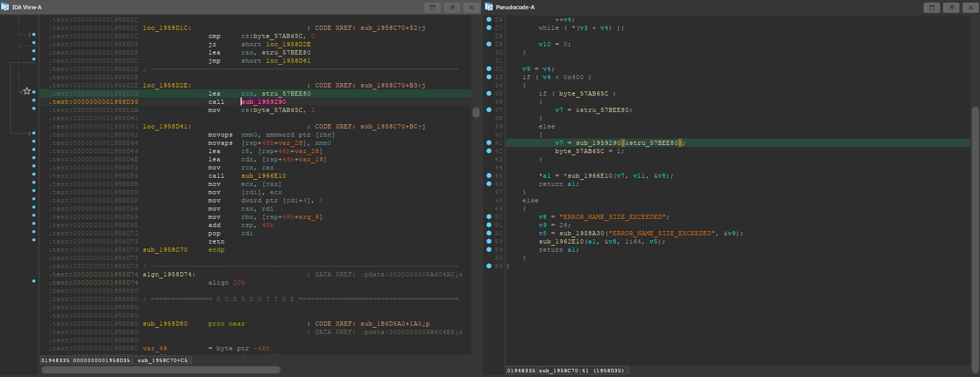Toggle breakpoint dot beside align 20h line
This screenshot has height=377, width=980.
(x=34, y=281)
